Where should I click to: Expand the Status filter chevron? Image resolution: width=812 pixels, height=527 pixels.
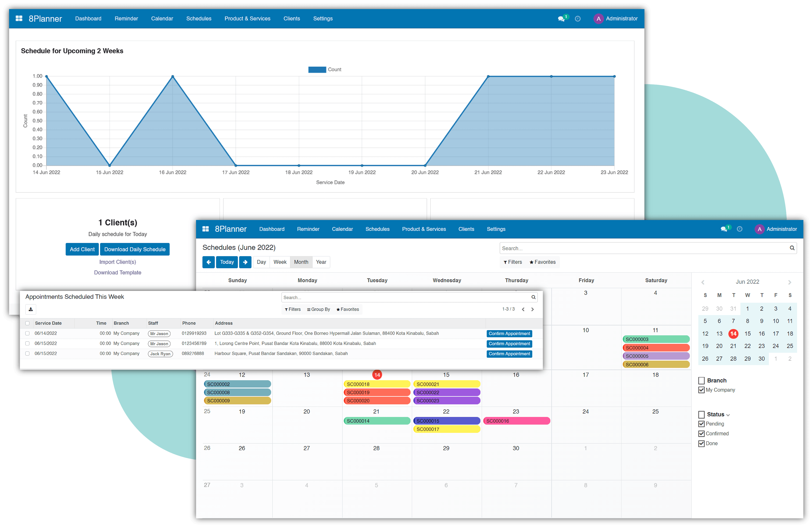pos(728,415)
